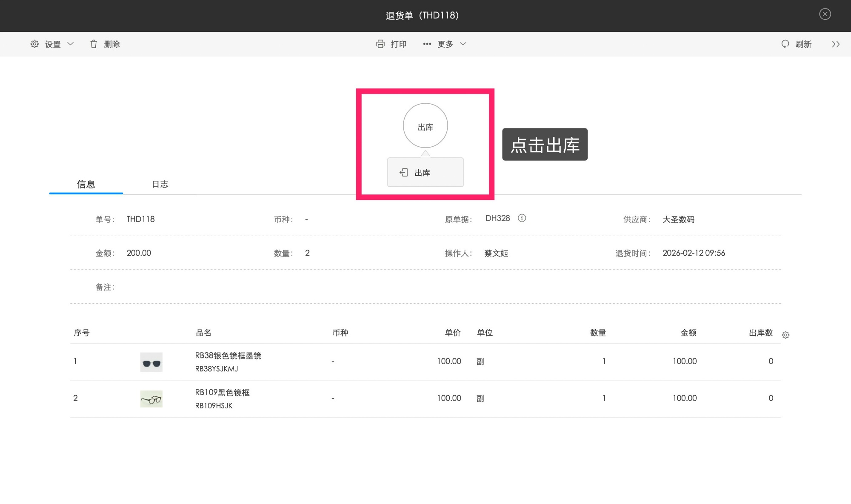The image size is (851, 504).
Task: Click the double-chevron next record icon
Action: click(x=836, y=44)
